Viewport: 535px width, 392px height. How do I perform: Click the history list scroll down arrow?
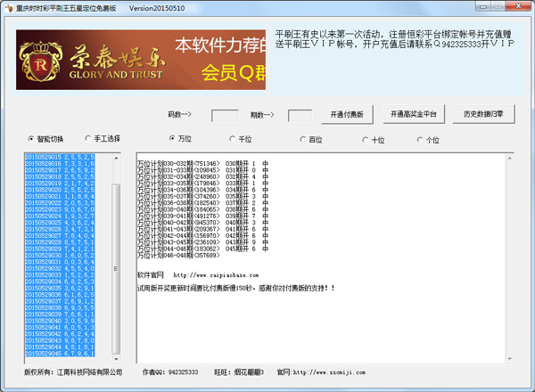116,359
